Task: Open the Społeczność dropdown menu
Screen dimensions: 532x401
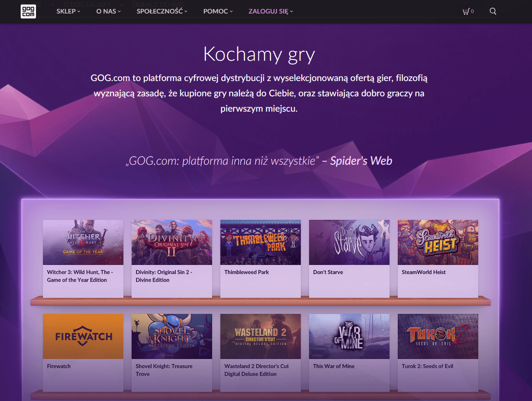Action: [162, 11]
